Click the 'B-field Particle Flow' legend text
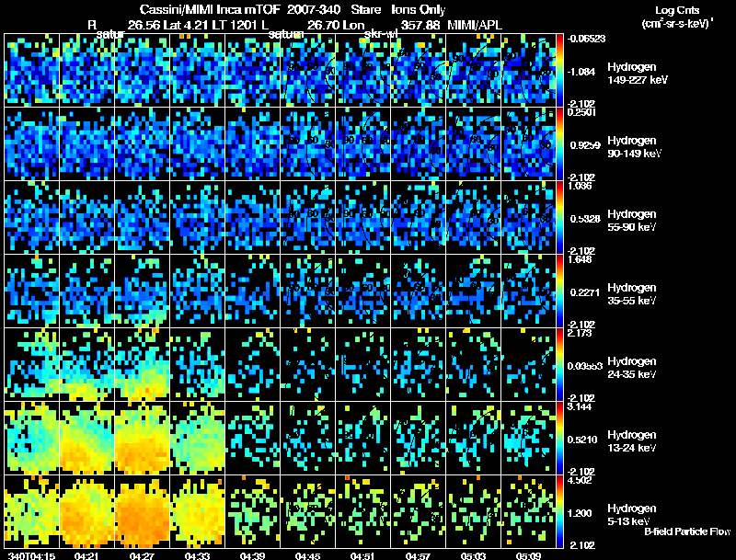 coord(687,531)
